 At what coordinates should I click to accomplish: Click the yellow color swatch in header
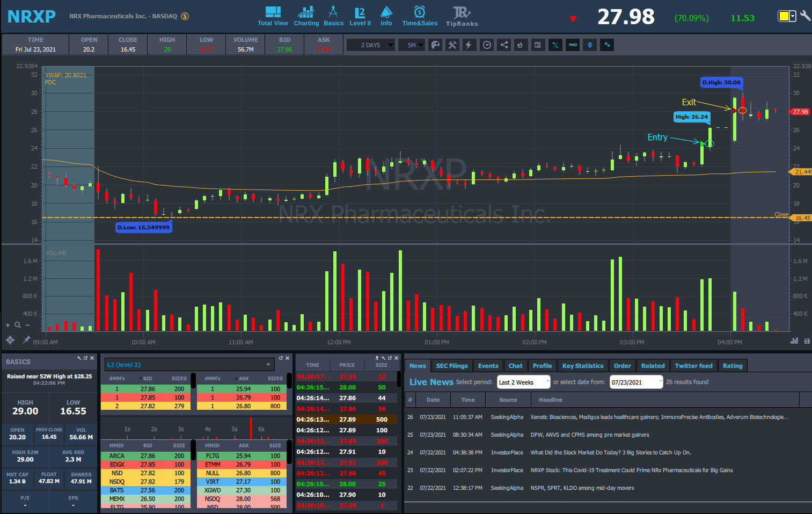(784, 16)
